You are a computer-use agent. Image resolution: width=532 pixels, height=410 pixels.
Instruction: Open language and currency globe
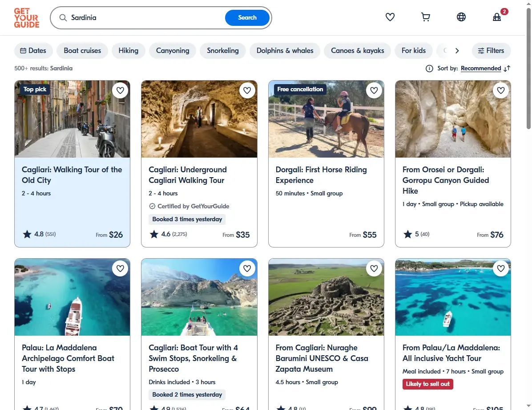461,17
